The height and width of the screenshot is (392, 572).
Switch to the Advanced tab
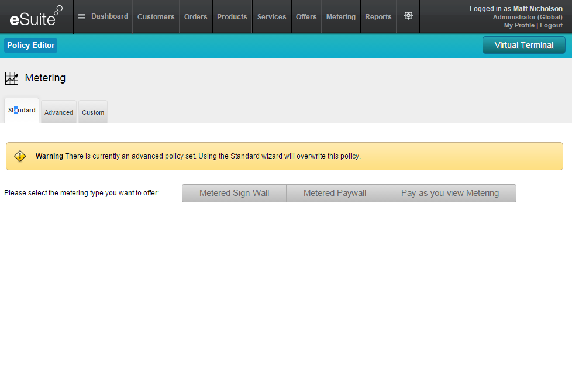[x=58, y=112]
